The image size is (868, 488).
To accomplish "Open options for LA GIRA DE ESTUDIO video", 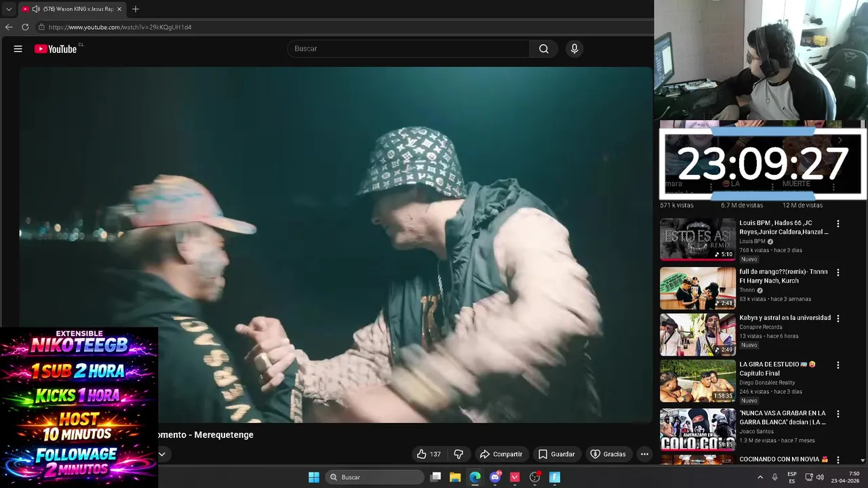I will (837, 365).
